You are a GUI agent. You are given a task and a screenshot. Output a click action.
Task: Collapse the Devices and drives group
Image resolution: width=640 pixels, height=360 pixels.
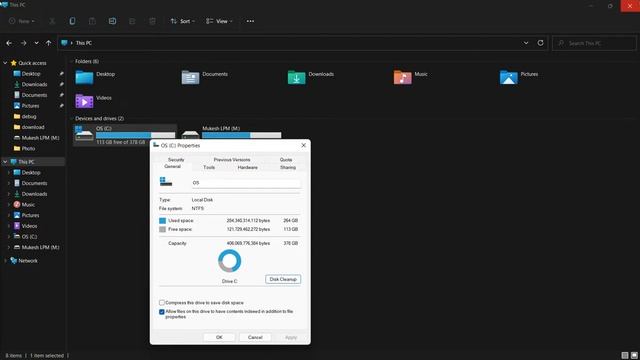coord(72,118)
